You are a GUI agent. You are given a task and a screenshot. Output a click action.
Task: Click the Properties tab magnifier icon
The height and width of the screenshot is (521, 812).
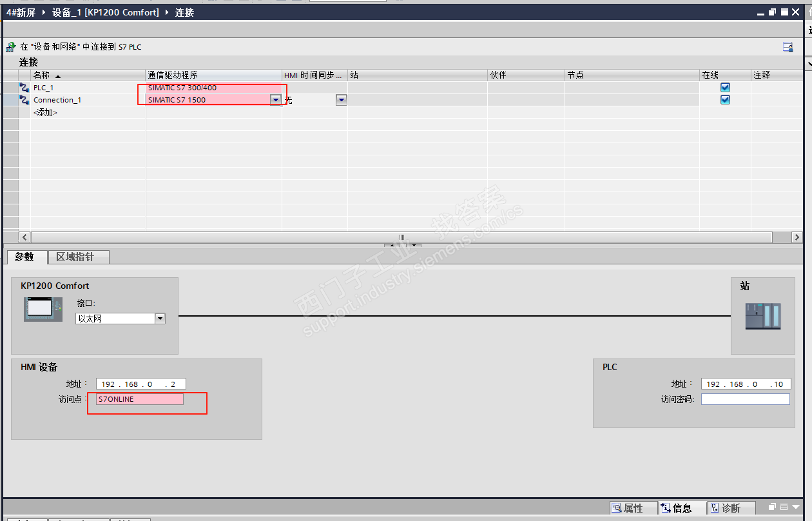[617, 508]
